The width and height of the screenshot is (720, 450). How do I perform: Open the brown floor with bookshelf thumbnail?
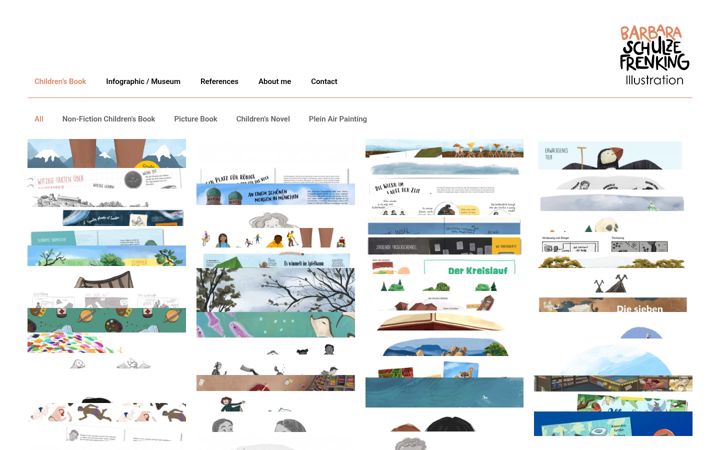point(276,383)
